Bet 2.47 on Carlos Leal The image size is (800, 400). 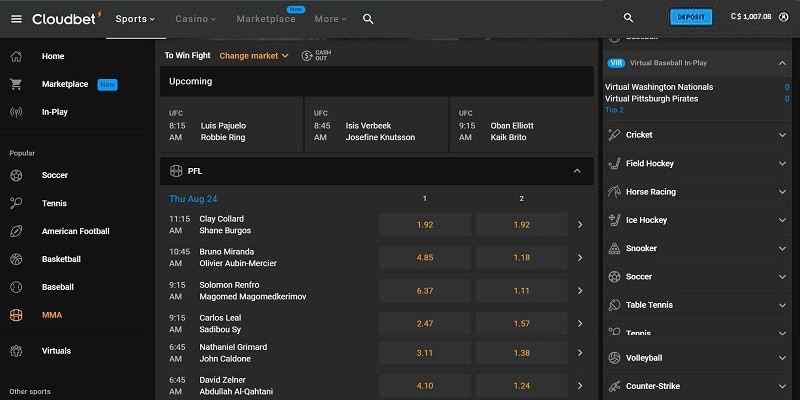point(424,323)
